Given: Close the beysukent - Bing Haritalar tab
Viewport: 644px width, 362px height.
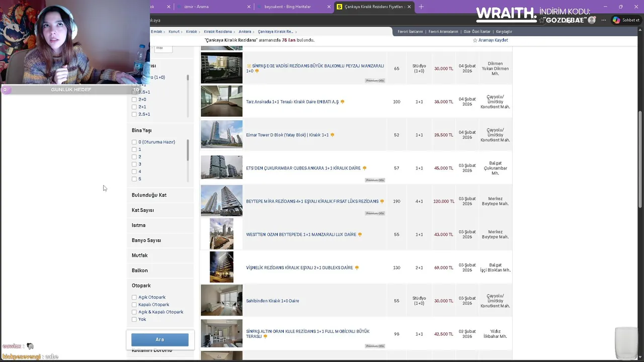Looking at the screenshot, I should point(329,7).
